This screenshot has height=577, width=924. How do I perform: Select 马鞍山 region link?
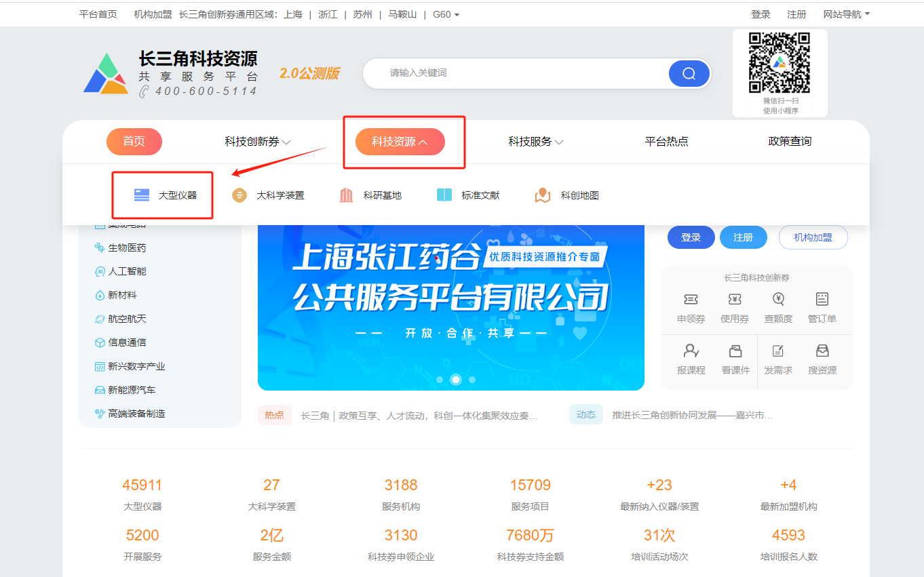(402, 14)
